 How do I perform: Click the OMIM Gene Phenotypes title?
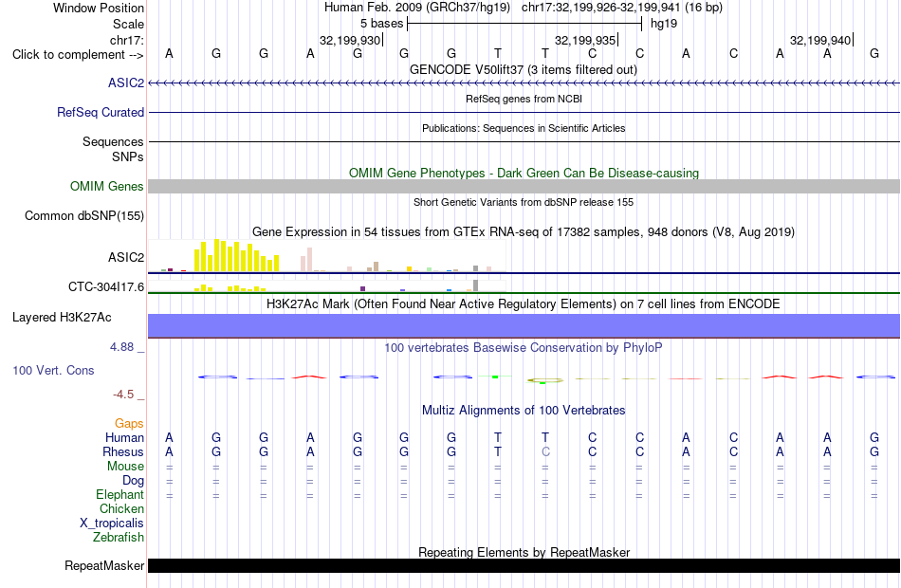click(524, 173)
